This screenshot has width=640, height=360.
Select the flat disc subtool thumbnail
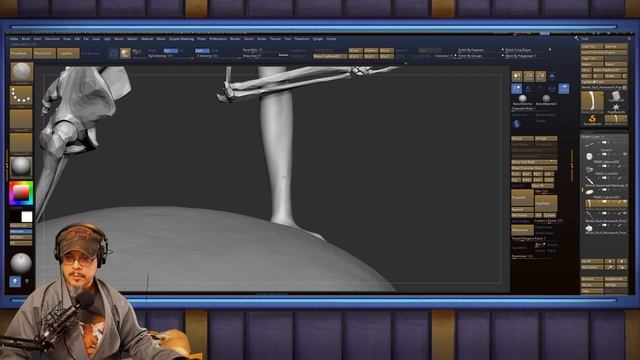coord(589,191)
